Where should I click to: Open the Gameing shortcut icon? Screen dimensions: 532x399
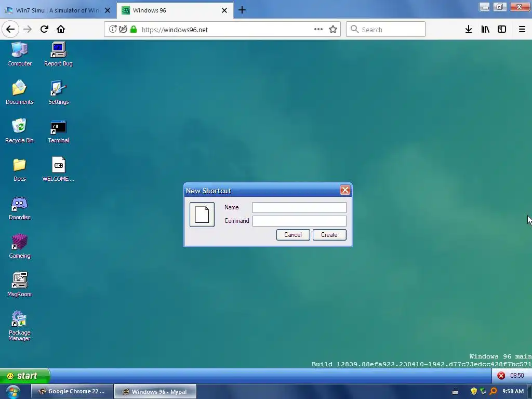(19, 246)
